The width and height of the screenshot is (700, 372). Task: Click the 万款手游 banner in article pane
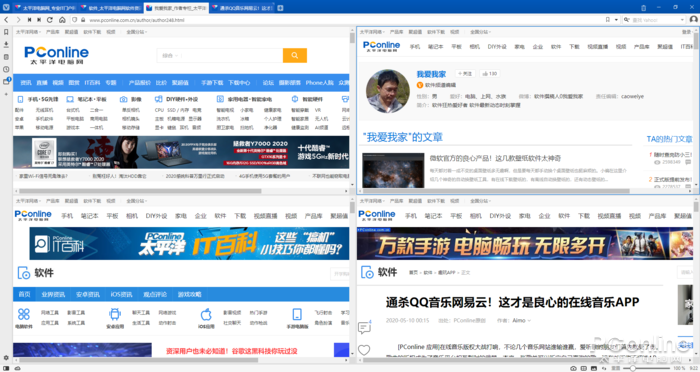[x=525, y=244]
